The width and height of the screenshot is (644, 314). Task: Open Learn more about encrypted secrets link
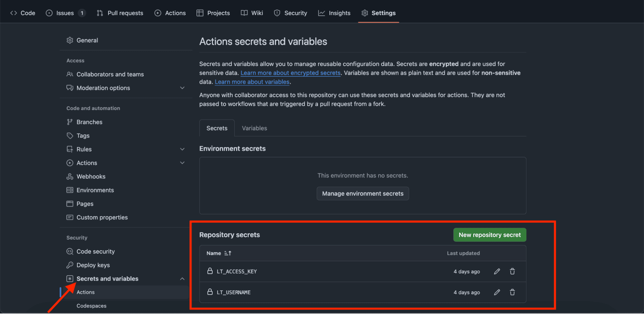tap(290, 73)
